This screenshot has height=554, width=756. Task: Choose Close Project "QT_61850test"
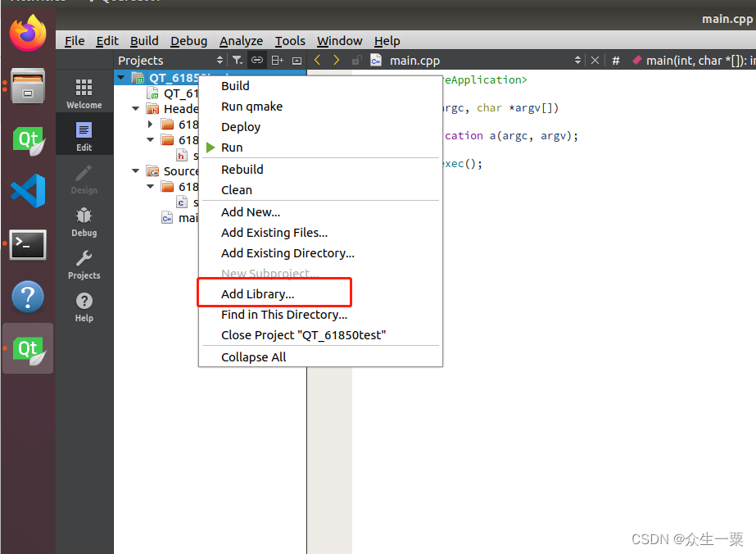click(320, 335)
